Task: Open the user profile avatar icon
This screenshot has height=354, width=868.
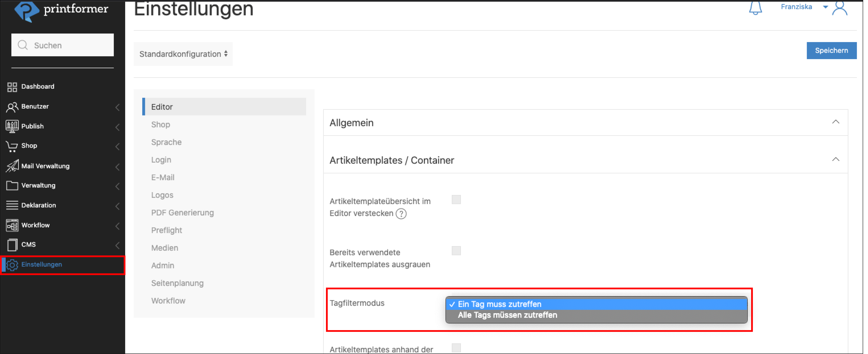Action: point(840,8)
